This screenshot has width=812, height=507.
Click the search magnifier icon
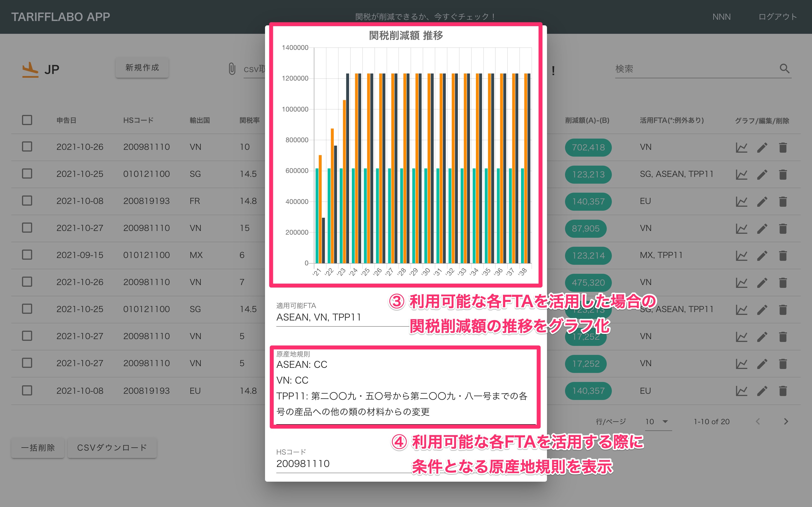pyautogui.click(x=784, y=69)
